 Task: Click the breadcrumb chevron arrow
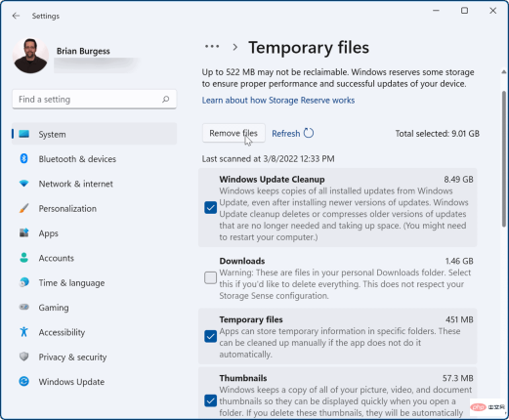pyautogui.click(x=235, y=48)
